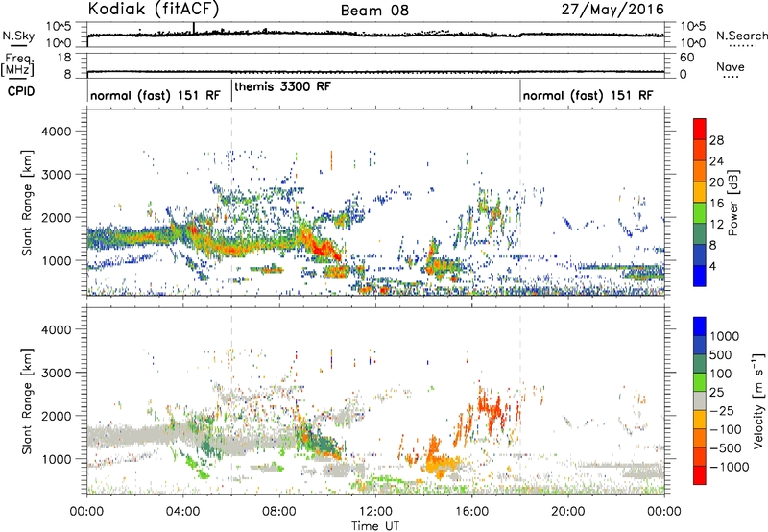Click the -1000 tick on velocity colorbar
Viewport: 768px width, 532px height.
click(729, 467)
